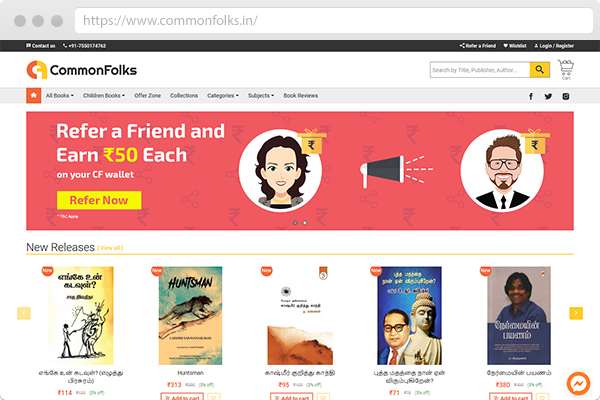Expand the All Books dropdown
The width and height of the screenshot is (600, 400).
60,96
